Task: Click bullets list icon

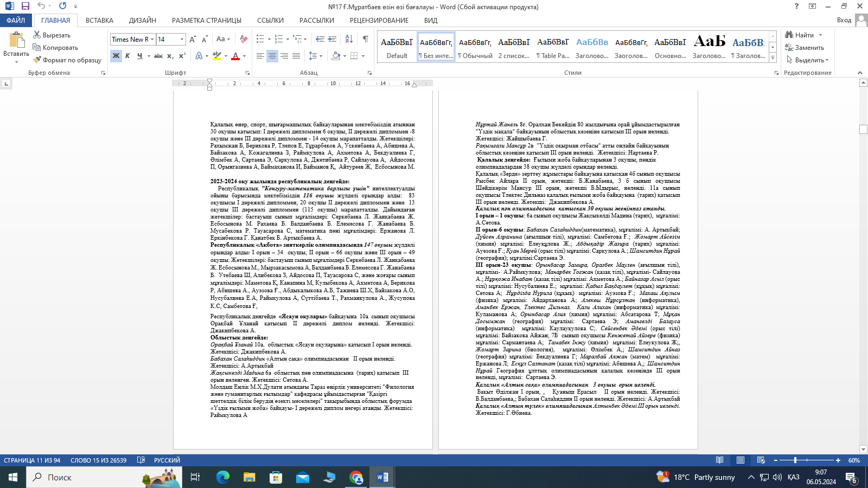Action: tap(260, 40)
